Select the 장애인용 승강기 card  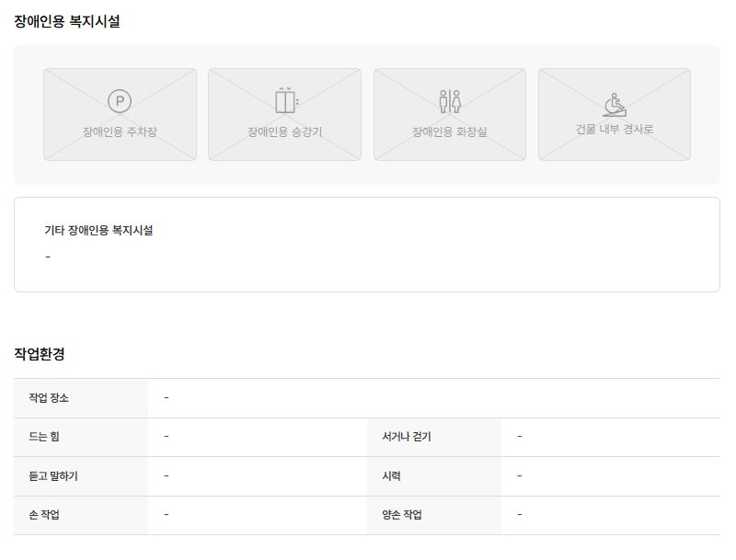point(285,114)
